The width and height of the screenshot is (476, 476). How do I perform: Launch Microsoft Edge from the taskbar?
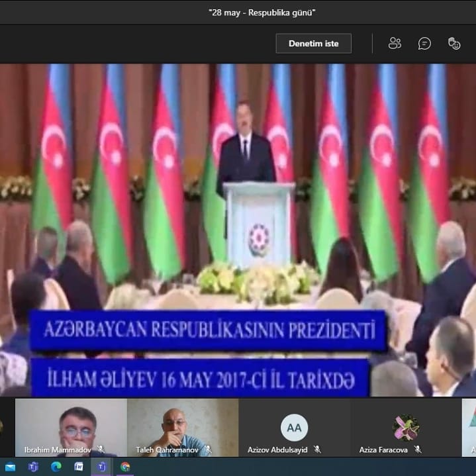tap(56, 467)
